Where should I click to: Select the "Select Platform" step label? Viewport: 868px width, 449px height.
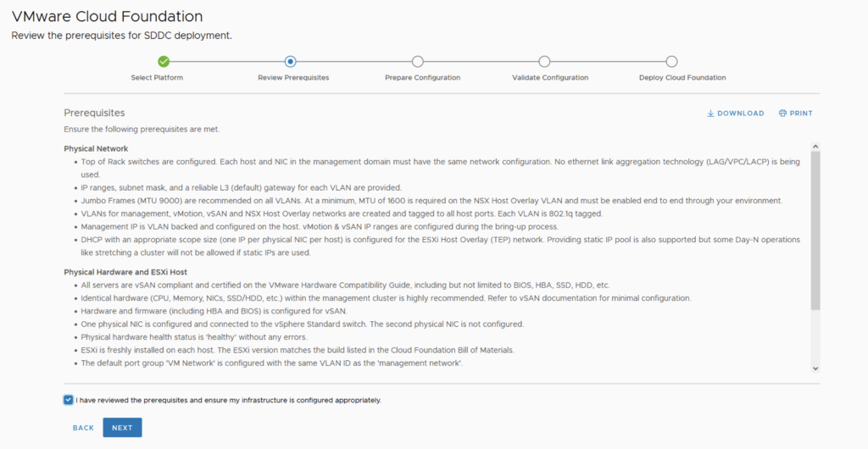[157, 78]
